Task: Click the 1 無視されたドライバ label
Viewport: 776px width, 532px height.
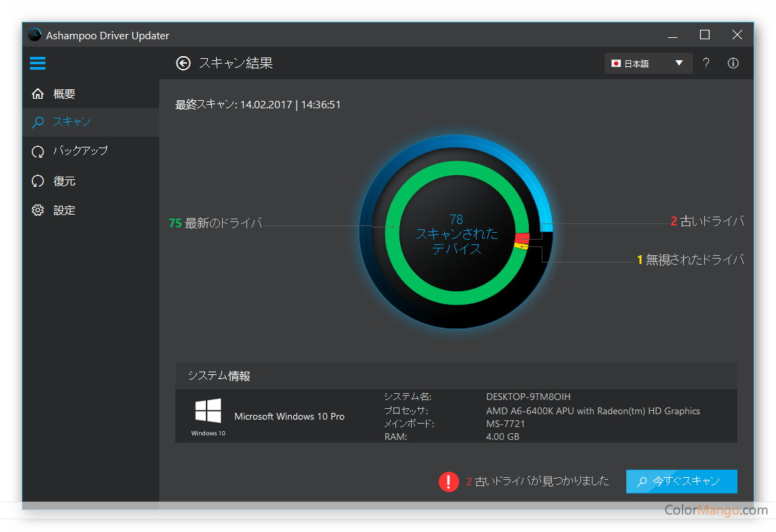Action: click(690, 260)
